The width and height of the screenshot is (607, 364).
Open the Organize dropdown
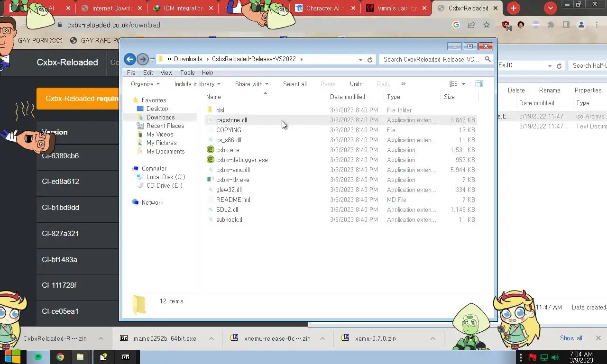(x=145, y=84)
